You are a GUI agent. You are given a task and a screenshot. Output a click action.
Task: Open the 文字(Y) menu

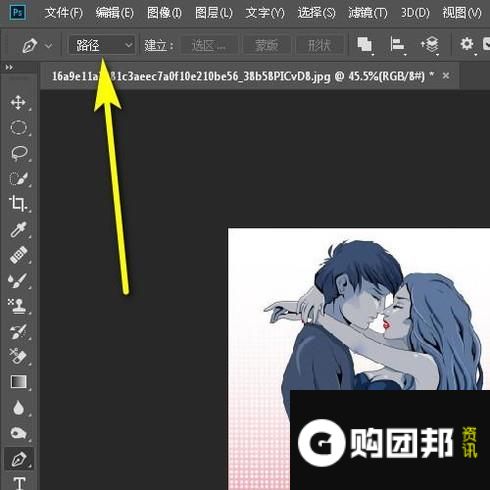click(x=265, y=13)
